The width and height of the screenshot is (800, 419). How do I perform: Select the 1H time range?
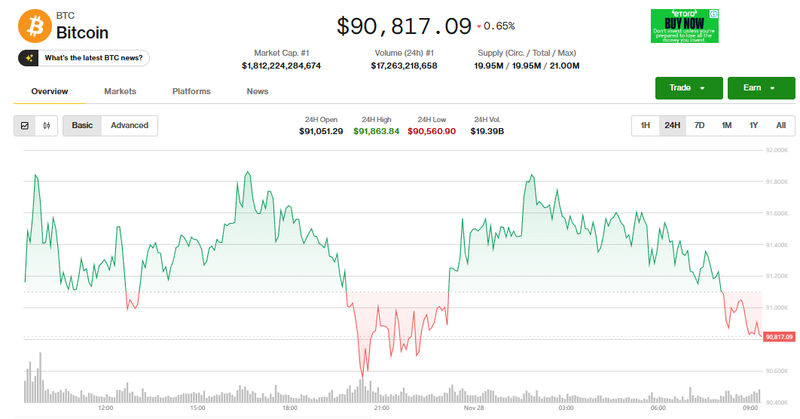(645, 126)
